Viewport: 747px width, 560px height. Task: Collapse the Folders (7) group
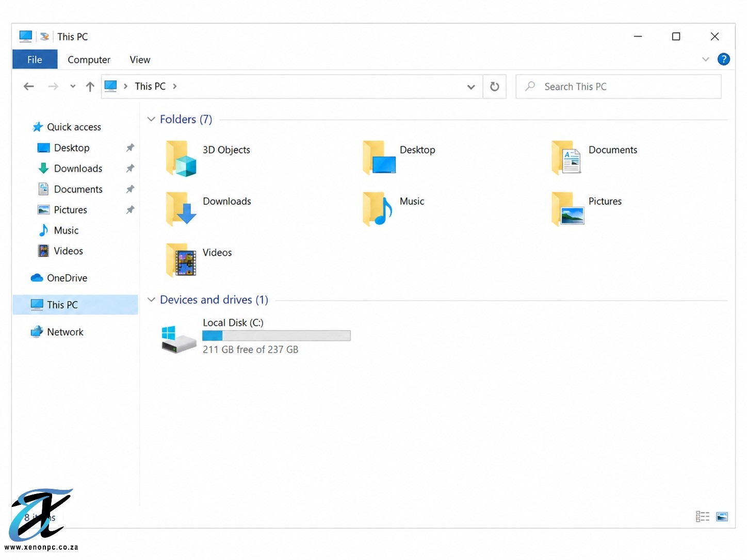click(x=151, y=119)
